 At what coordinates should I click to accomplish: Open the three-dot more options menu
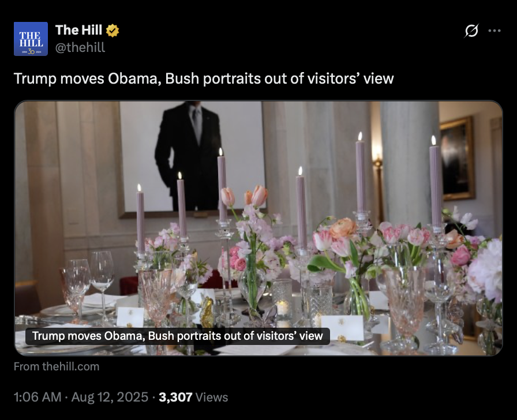pyautogui.click(x=494, y=31)
